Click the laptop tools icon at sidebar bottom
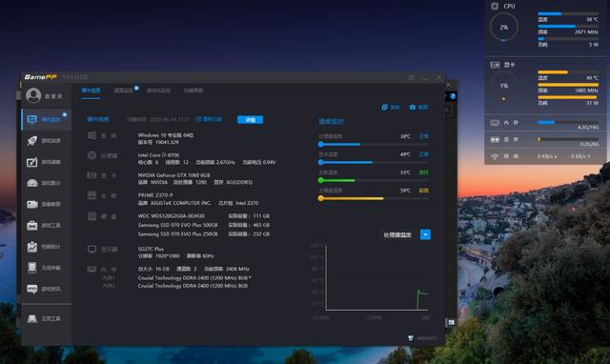 click(x=31, y=318)
